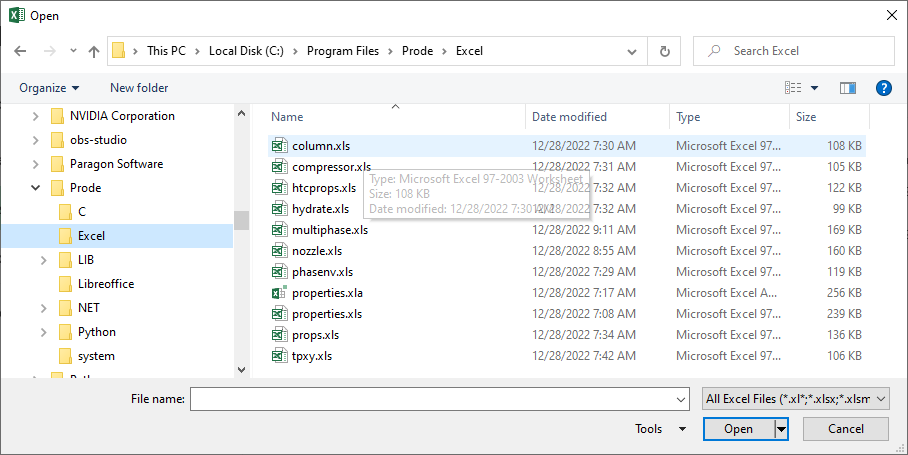
Task: Click the change view icon
Action: (x=793, y=88)
